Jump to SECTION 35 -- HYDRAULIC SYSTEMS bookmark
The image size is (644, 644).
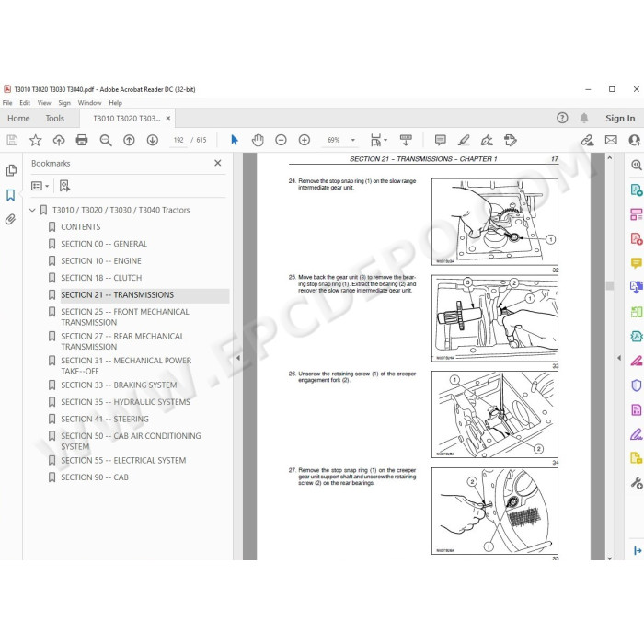click(126, 402)
